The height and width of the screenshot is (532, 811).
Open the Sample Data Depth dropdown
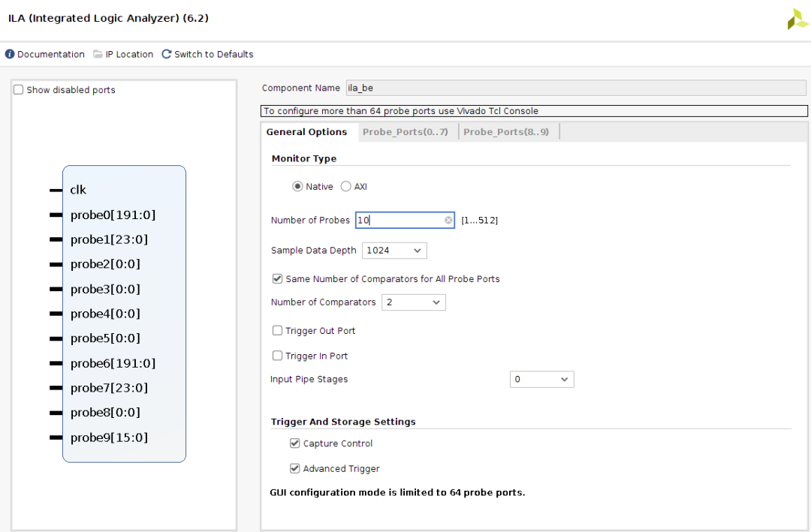tap(394, 251)
